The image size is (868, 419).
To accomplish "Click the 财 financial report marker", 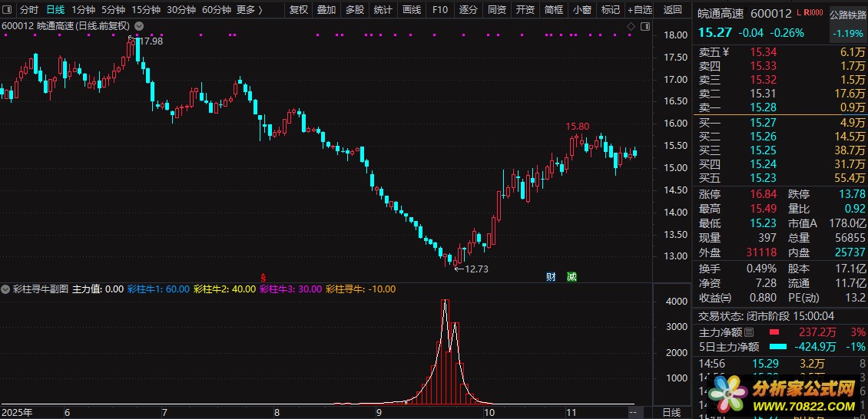I will (x=551, y=277).
